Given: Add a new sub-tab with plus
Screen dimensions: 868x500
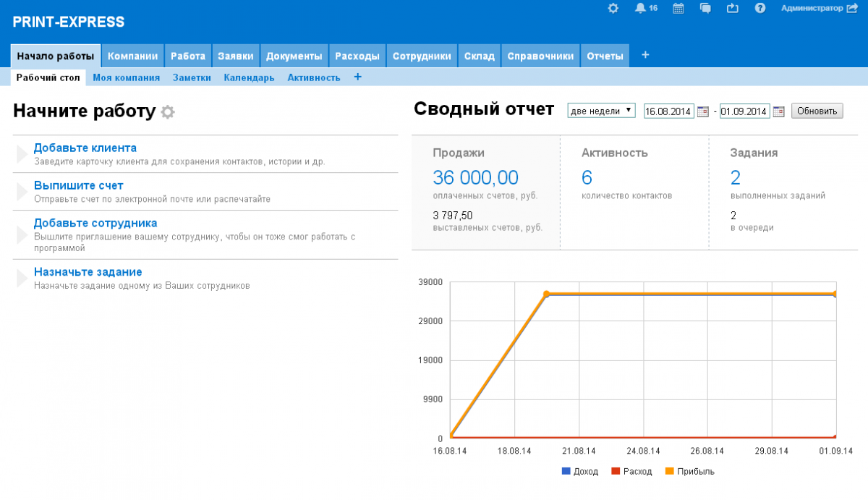Looking at the screenshot, I should (x=357, y=77).
